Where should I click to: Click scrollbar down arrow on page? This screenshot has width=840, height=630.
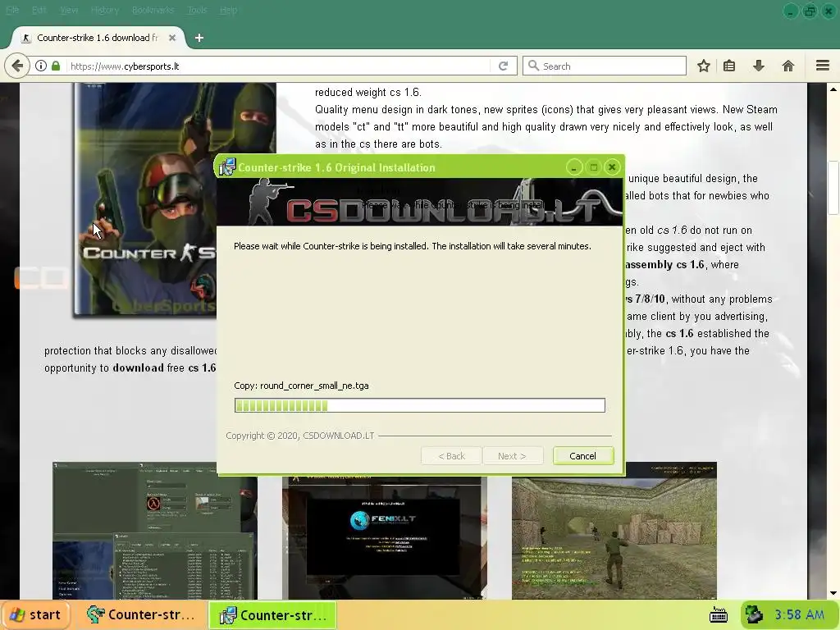click(x=833, y=593)
